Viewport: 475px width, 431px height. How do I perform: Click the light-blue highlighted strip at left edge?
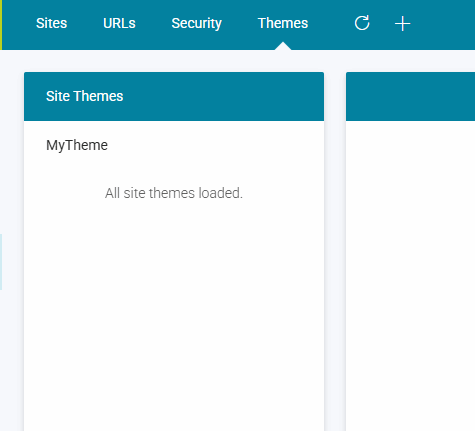tap(1, 262)
